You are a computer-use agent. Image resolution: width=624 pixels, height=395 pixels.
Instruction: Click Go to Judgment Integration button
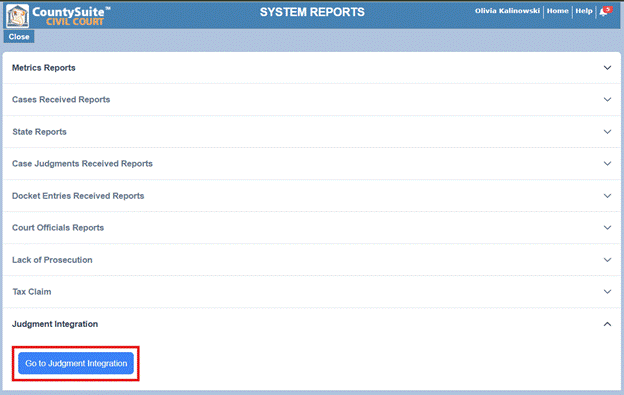76,363
